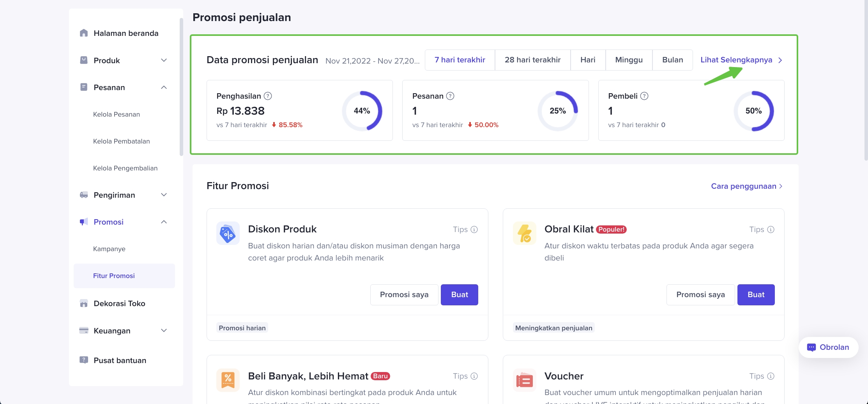The width and height of the screenshot is (868, 404).
Task: Select the 28 hari terakhir tab
Action: pyautogui.click(x=532, y=60)
